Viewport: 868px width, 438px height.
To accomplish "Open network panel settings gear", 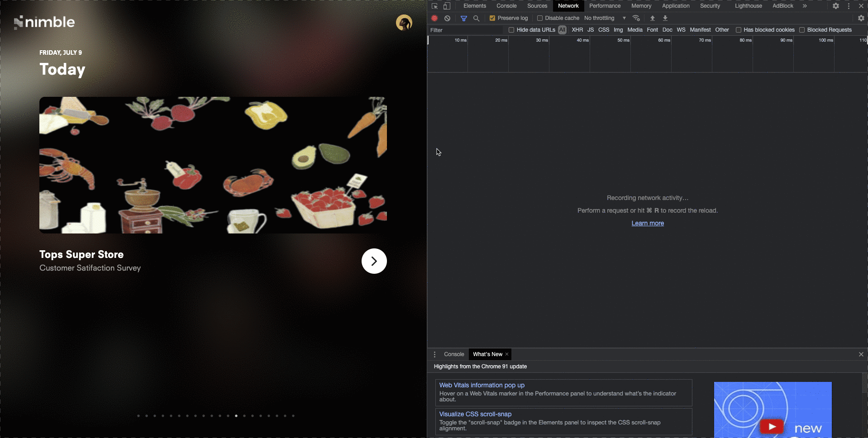I will 861,18.
